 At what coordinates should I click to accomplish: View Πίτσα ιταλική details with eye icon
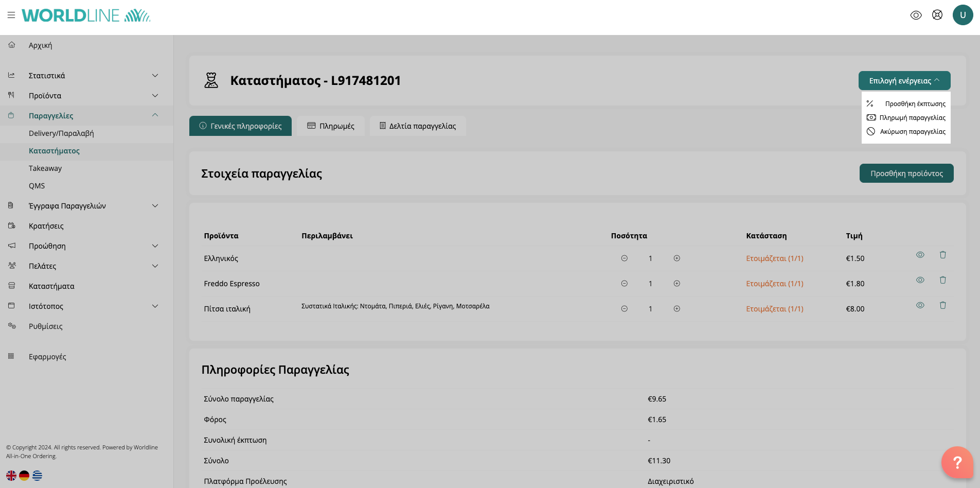[920, 305]
